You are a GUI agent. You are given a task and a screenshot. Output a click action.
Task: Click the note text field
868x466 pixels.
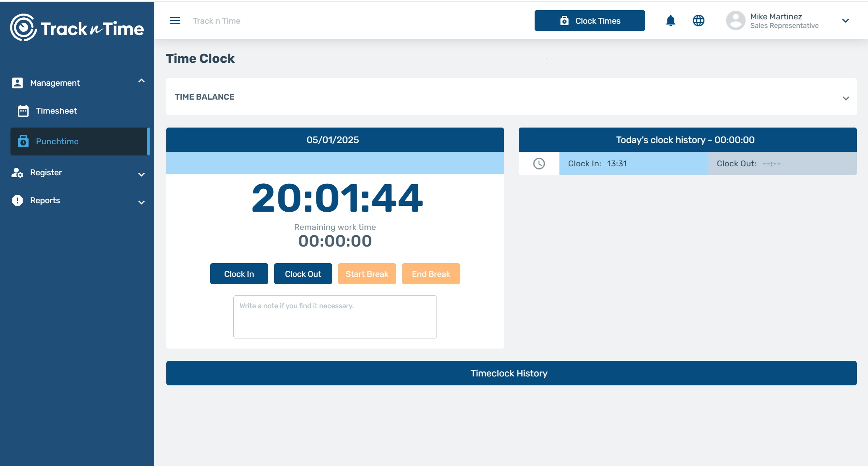coord(335,317)
